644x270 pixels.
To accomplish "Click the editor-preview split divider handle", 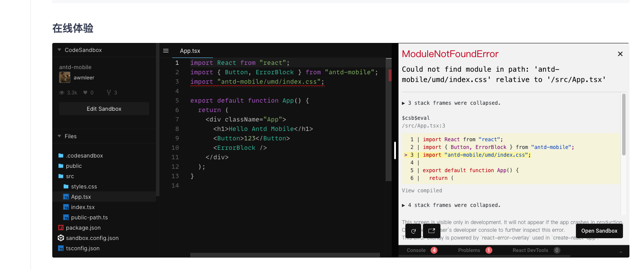I will pos(395,151).
